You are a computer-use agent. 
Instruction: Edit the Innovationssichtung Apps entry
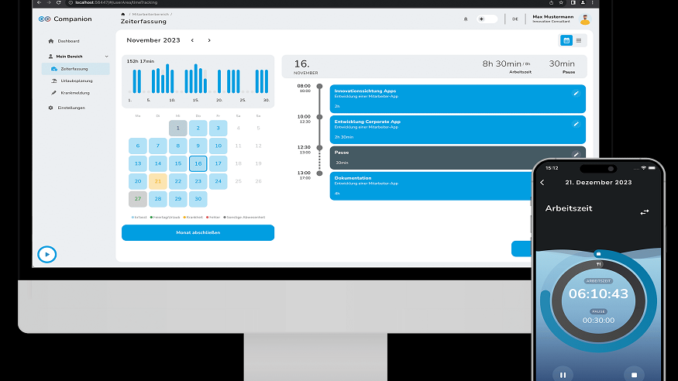click(x=576, y=93)
